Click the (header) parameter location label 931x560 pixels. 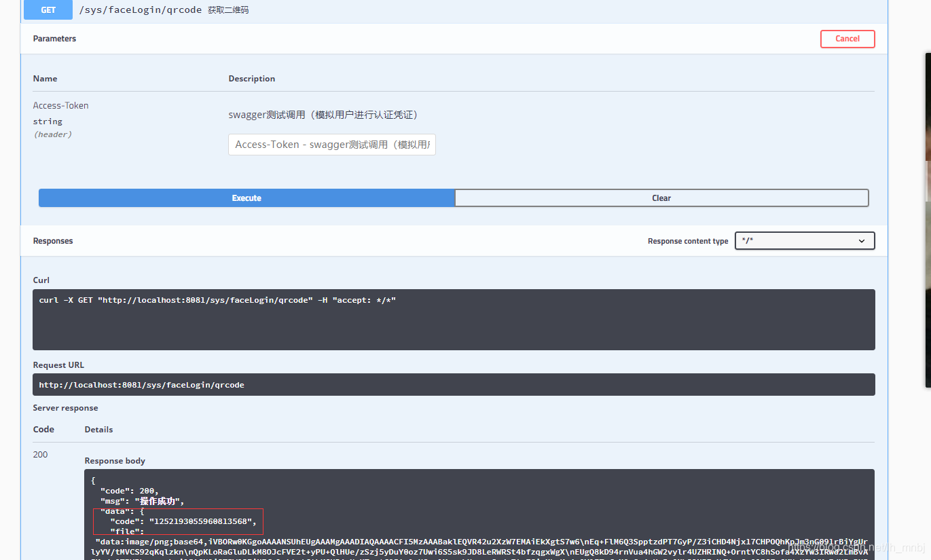pos(52,134)
